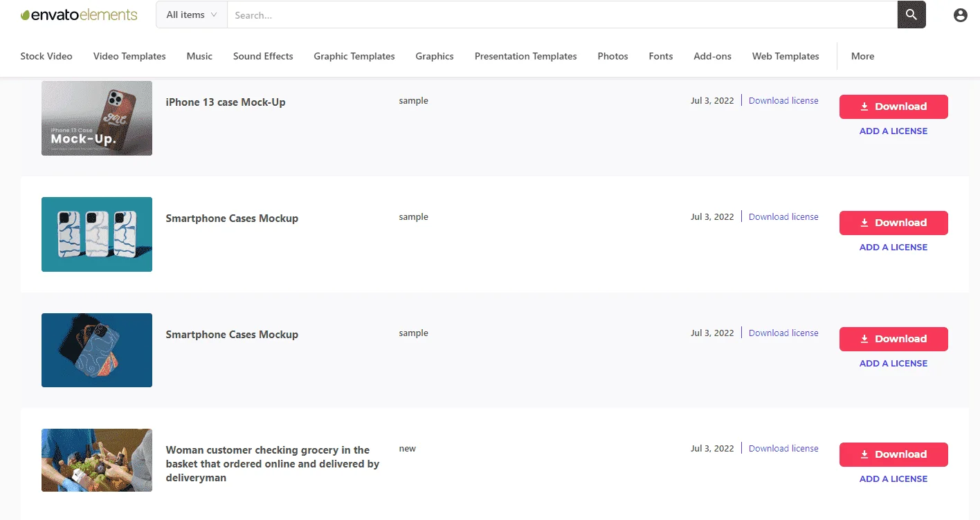Download the dark blue Smartphone Cases Mockup item
980x520 pixels.
coord(893,339)
